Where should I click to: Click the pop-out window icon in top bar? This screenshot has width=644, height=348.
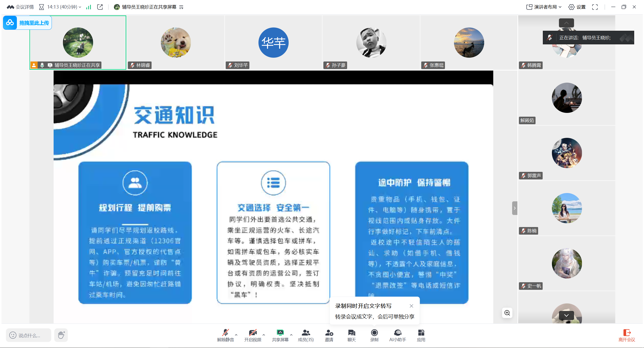pyautogui.click(x=100, y=7)
